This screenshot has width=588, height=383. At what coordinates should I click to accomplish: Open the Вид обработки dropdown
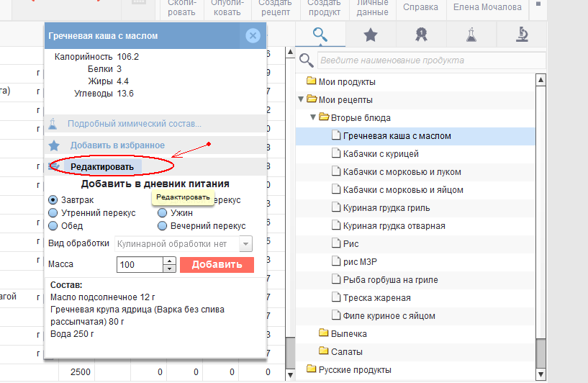point(246,244)
